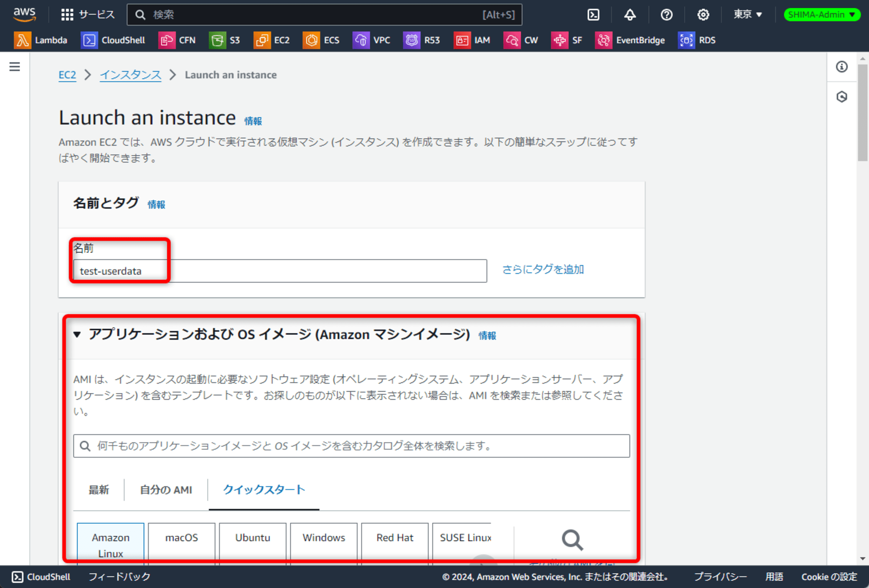Open the VPC shortcut

click(x=371, y=40)
